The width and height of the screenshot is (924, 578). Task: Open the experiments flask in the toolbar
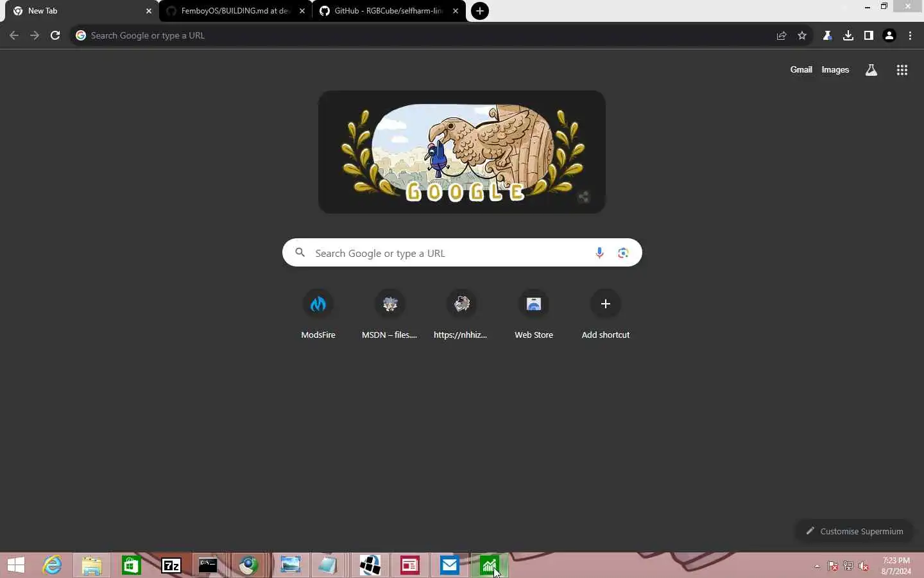tap(828, 35)
